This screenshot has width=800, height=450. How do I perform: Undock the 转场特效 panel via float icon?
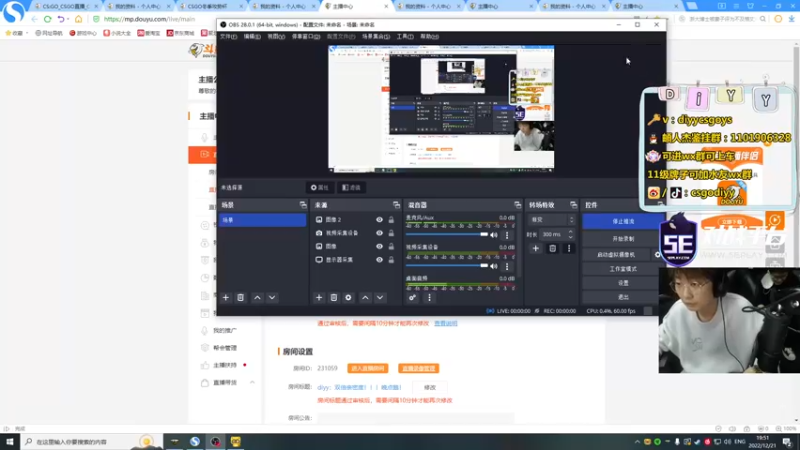click(x=573, y=205)
